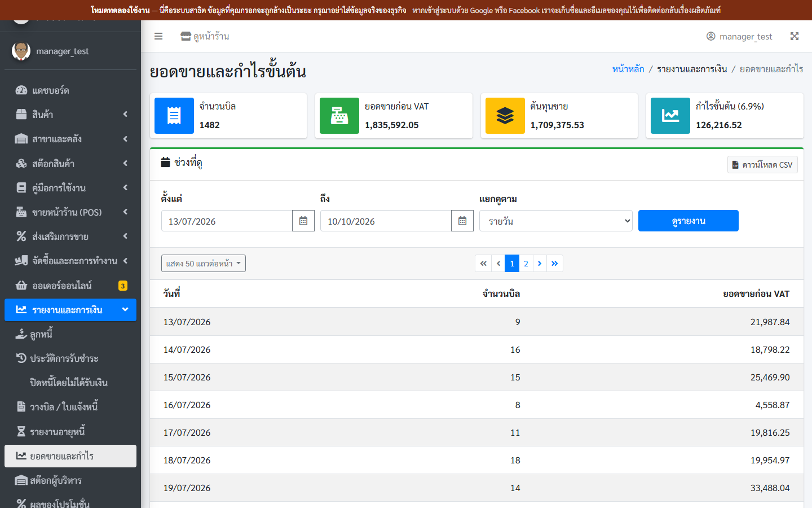This screenshot has height=508, width=812.
Task: Go to first page of results
Action: [483, 264]
